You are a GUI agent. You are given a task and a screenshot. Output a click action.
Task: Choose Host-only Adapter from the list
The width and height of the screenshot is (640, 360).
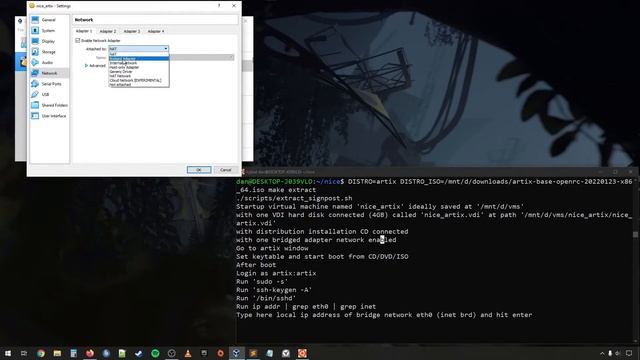[139, 67]
